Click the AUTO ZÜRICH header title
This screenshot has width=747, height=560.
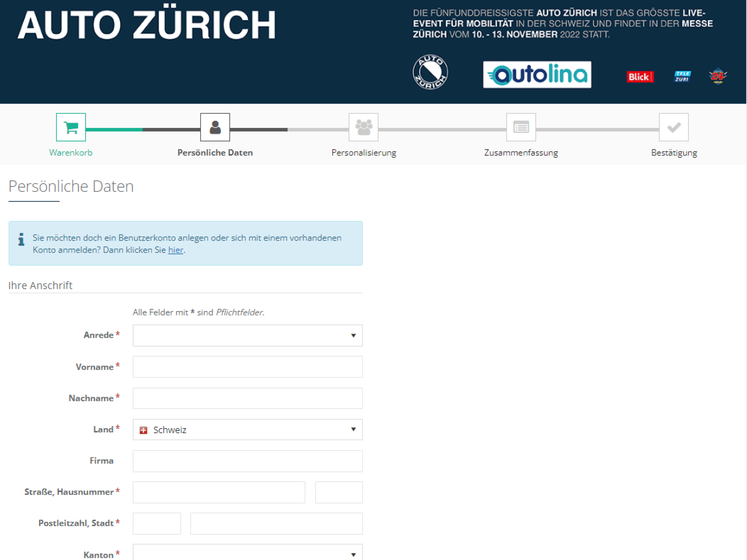click(x=147, y=24)
